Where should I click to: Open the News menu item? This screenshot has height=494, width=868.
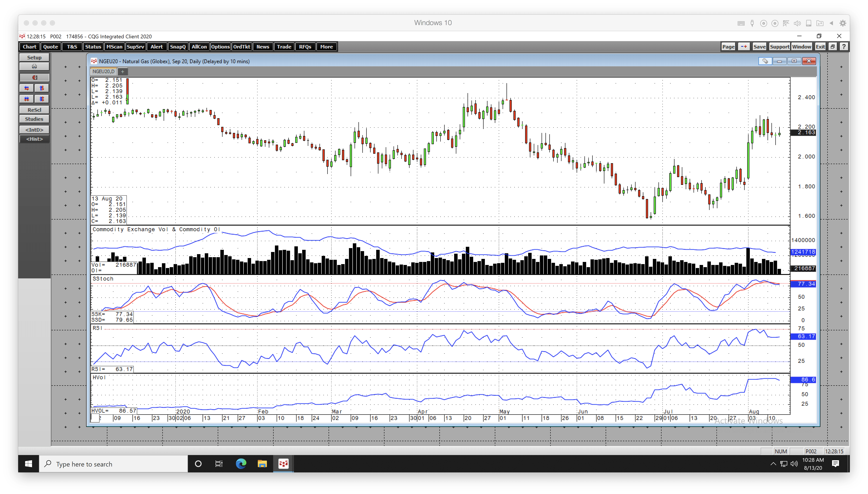[x=263, y=47]
